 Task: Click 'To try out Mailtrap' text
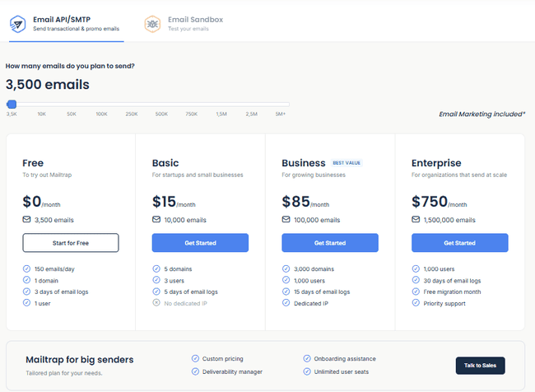pyautogui.click(x=47, y=175)
